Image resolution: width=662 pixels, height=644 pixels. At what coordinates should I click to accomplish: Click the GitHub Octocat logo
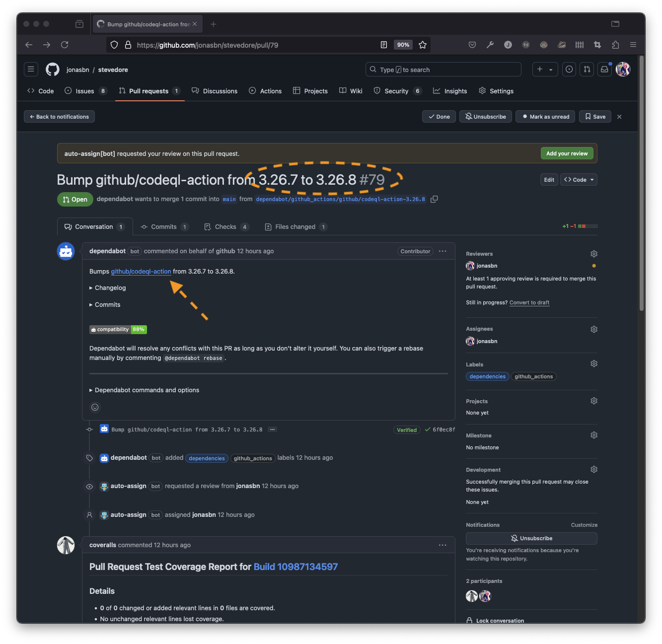(x=53, y=70)
